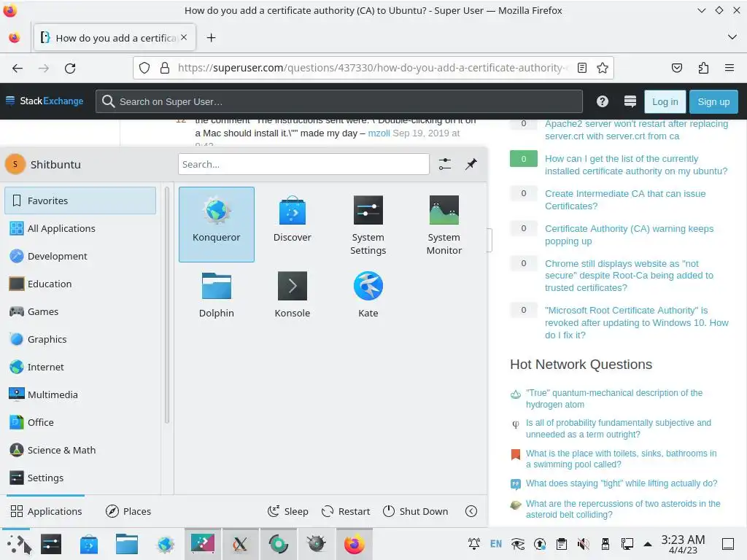This screenshot has height=560, width=747.
Task: Open launcher configure options icon
Action: click(x=445, y=164)
